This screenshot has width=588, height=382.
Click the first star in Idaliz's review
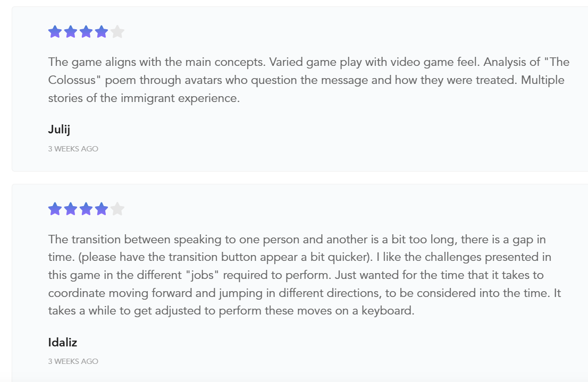55,209
